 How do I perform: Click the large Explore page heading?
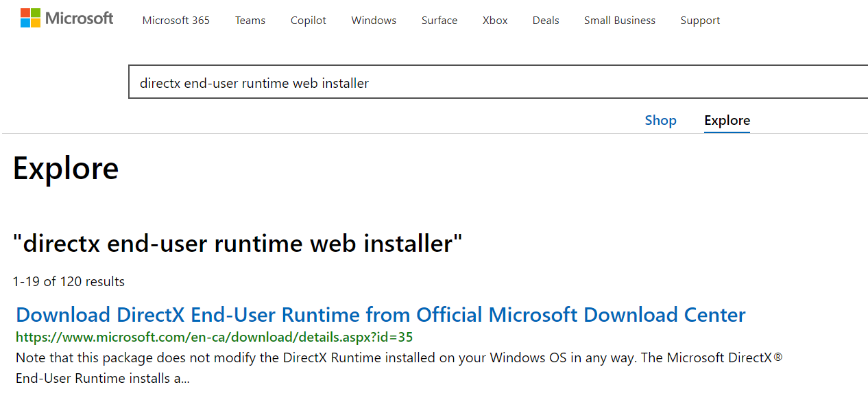click(66, 168)
